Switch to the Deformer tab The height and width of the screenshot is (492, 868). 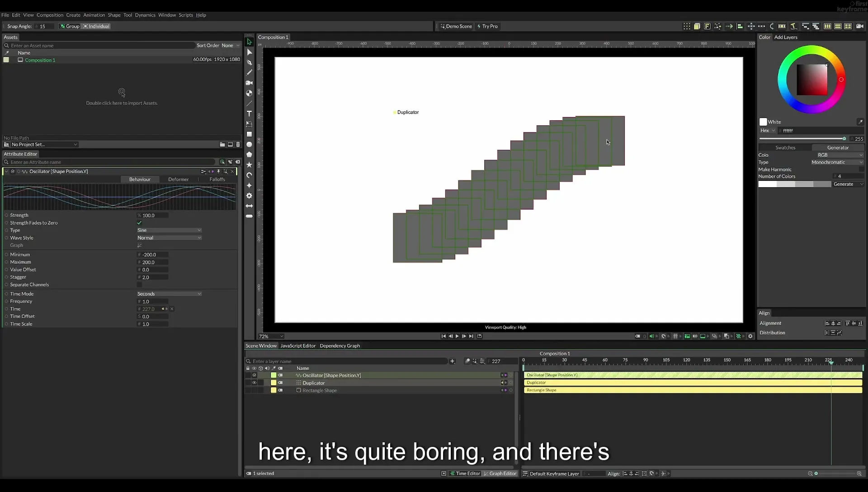178,180
